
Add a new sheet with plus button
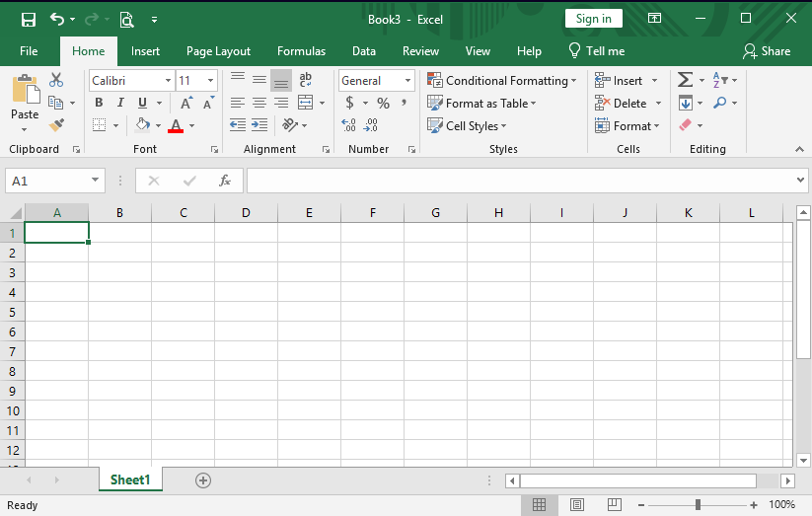coord(203,480)
